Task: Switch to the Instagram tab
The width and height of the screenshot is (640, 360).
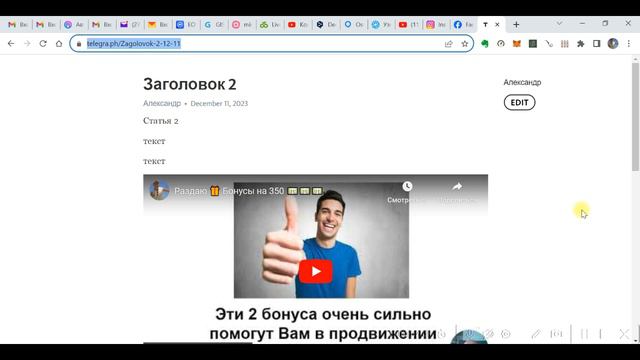Action: click(436, 25)
